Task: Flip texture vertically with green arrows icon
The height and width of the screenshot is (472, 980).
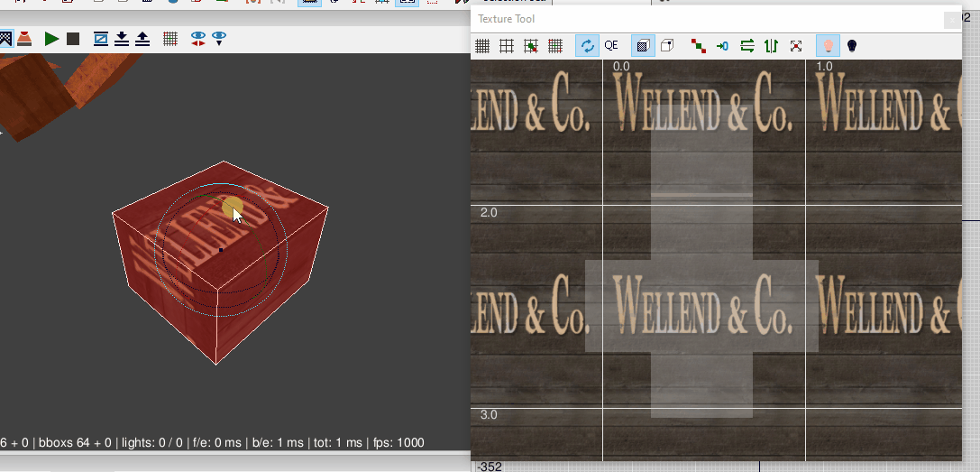Action: [x=771, y=45]
